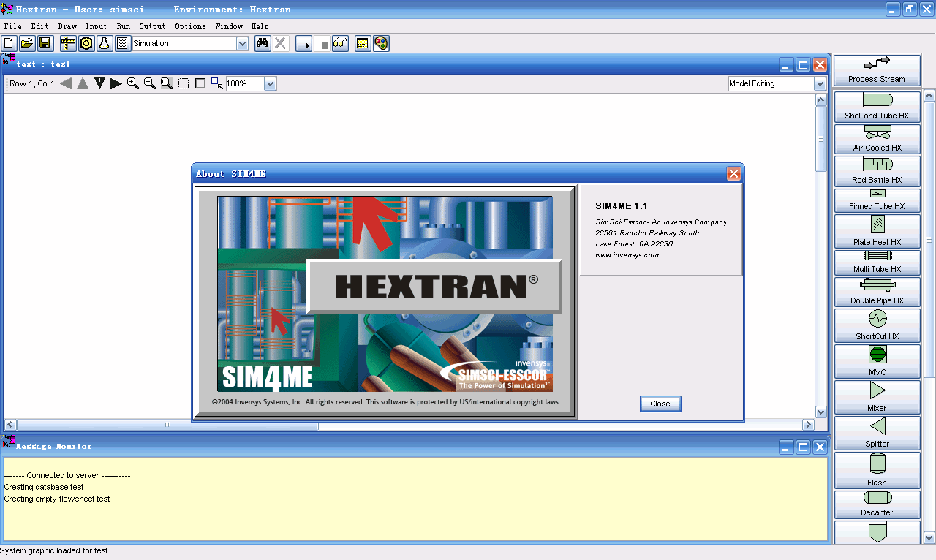Open the Model Editing dropdown

coord(820,84)
